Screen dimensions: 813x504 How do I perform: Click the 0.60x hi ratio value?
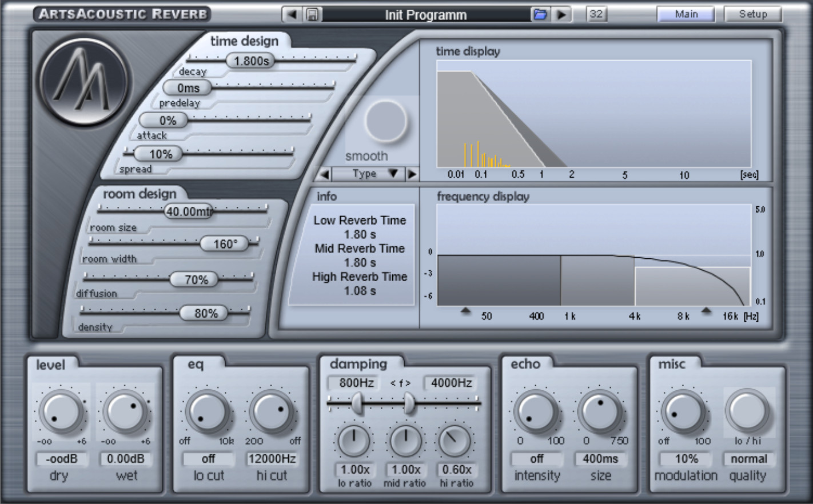pyautogui.click(x=456, y=470)
